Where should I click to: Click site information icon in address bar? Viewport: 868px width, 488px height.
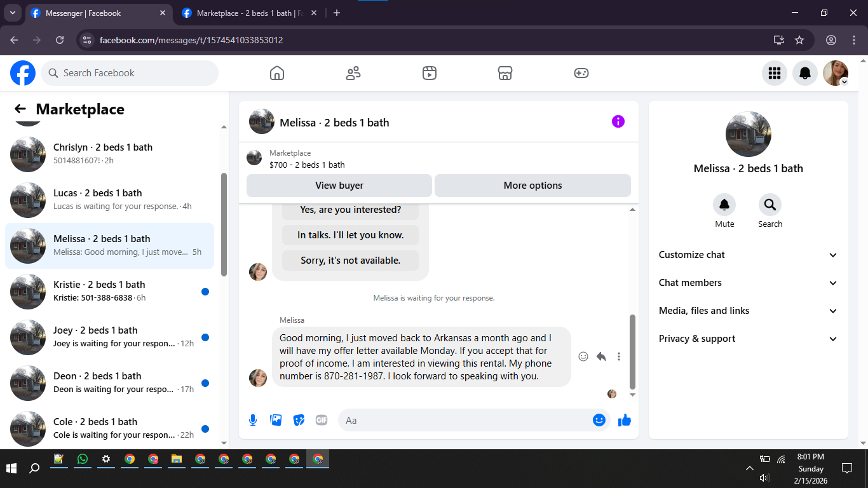[88, 40]
